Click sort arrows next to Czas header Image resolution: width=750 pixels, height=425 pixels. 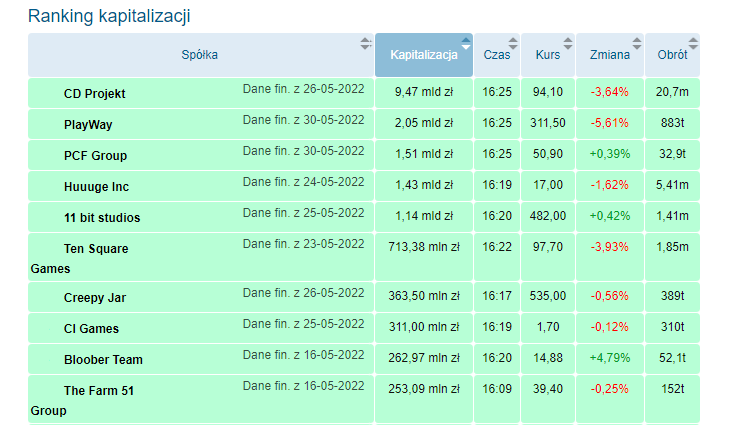pyautogui.click(x=513, y=43)
